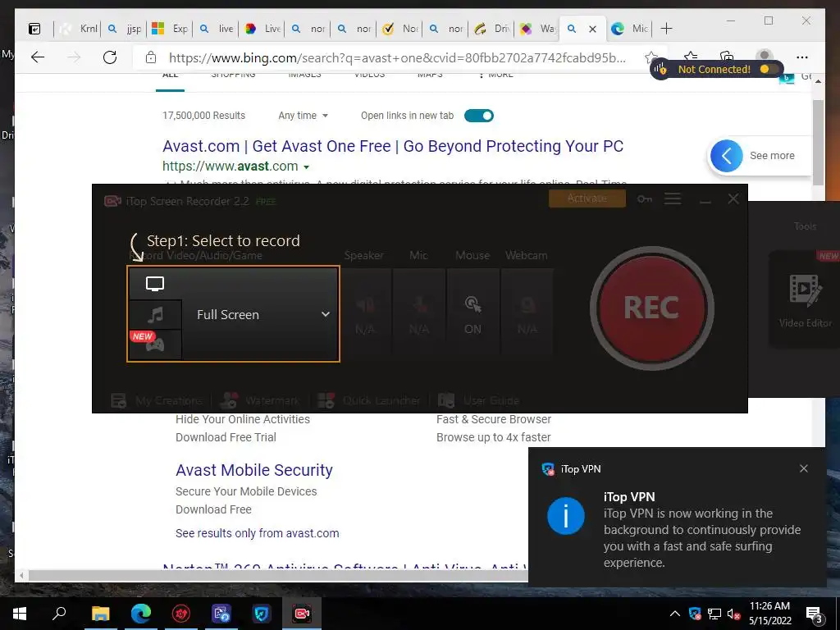
Task: Open the Edge tab actions menu icon
Action: tap(34, 29)
